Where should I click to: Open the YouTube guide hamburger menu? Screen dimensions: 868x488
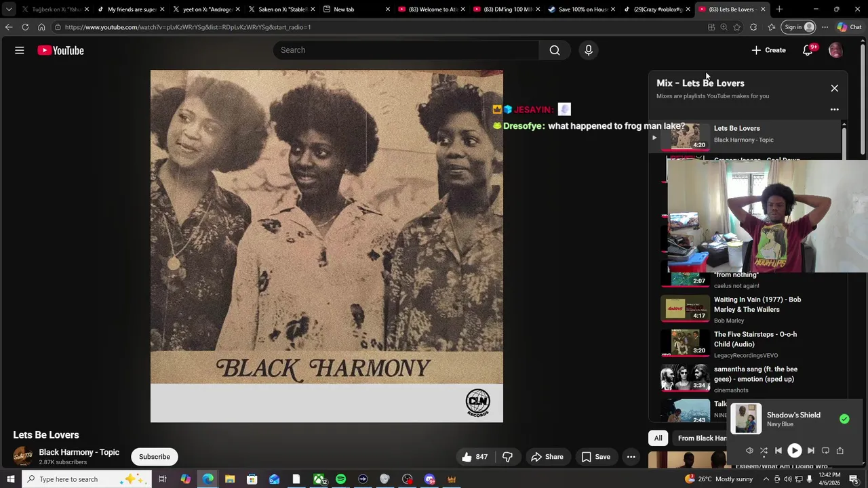coord(20,50)
